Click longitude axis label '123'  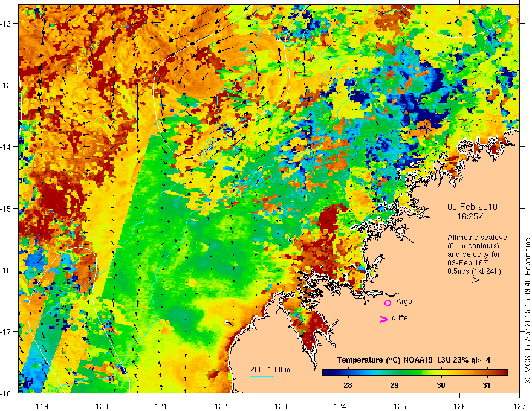(x=281, y=406)
